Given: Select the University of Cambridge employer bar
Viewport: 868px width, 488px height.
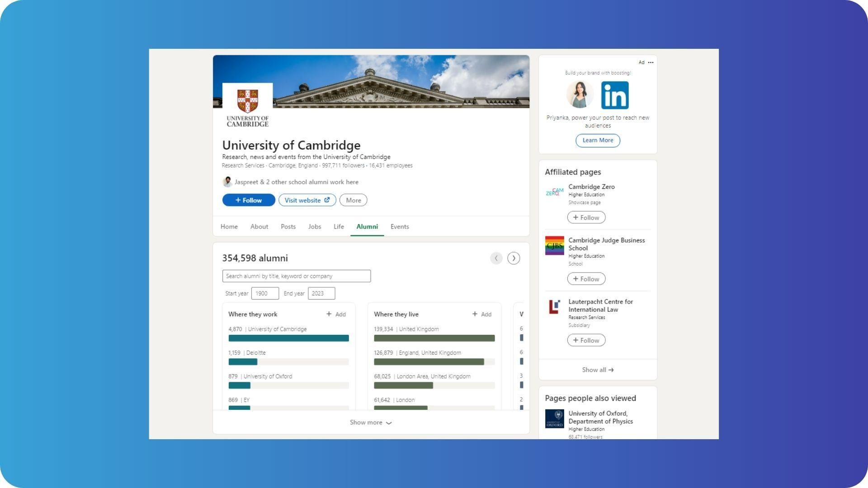Looking at the screenshot, I should click(289, 338).
